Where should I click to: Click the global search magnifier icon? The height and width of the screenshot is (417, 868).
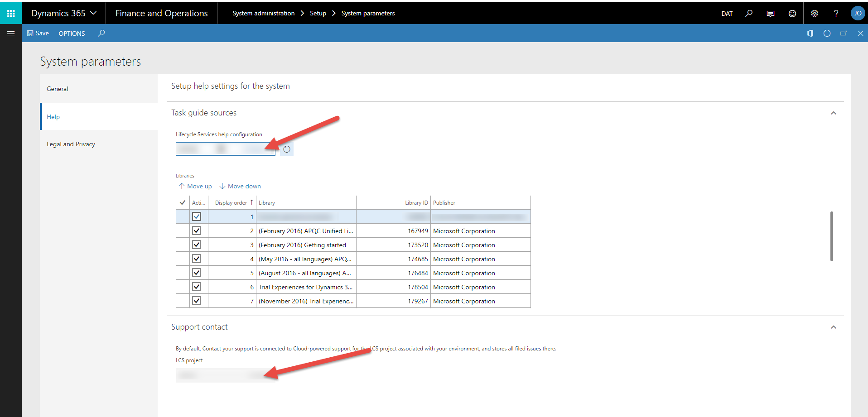point(749,14)
